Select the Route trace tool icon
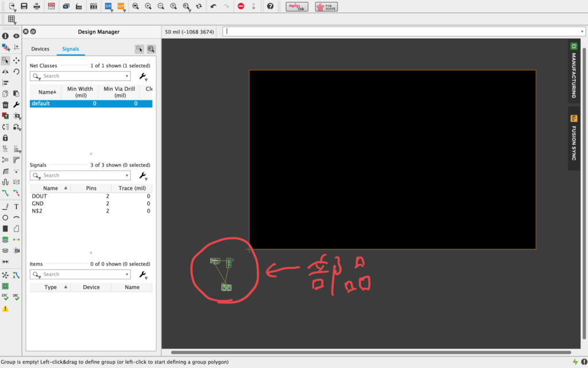The image size is (588, 368). [5, 193]
